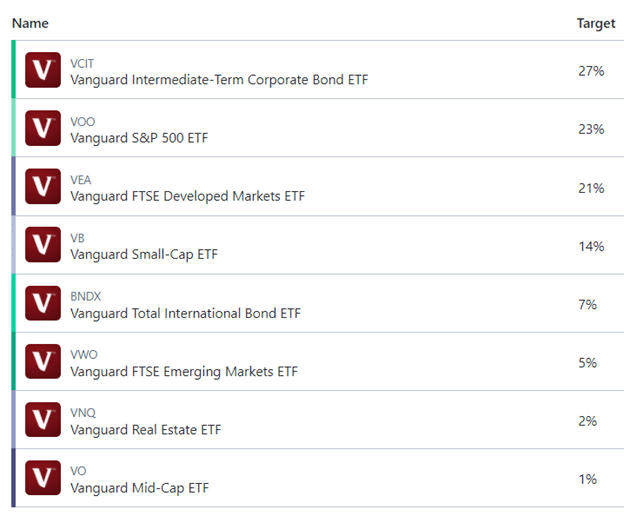This screenshot has height=516, width=624.
Task: Open Vanguard Intermediate-Term Corporate Bond ETF
Action: pos(219,80)
